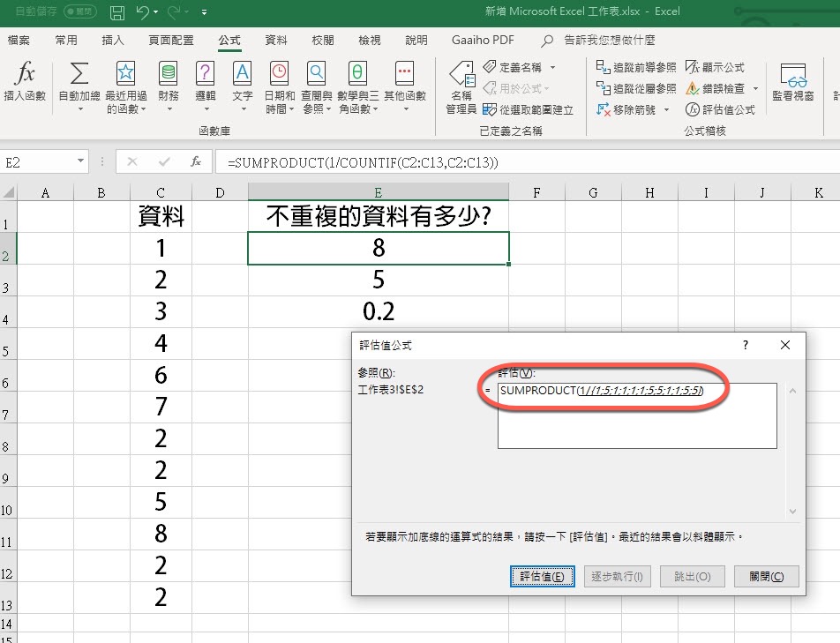
Task: Open Date and Time (日期和時間) functions
Action: [280, 75]
